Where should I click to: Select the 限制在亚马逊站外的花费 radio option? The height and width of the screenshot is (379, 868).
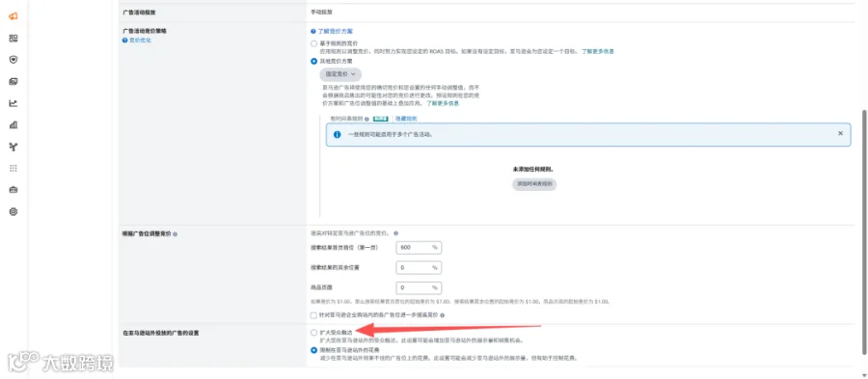313,350
